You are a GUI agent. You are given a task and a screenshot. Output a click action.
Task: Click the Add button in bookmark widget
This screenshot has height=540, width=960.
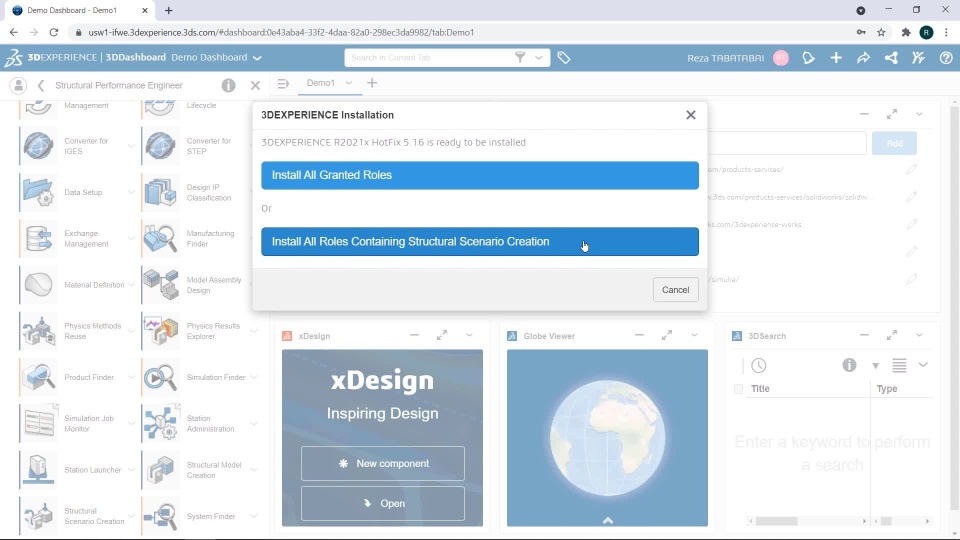tap(894, 143)
